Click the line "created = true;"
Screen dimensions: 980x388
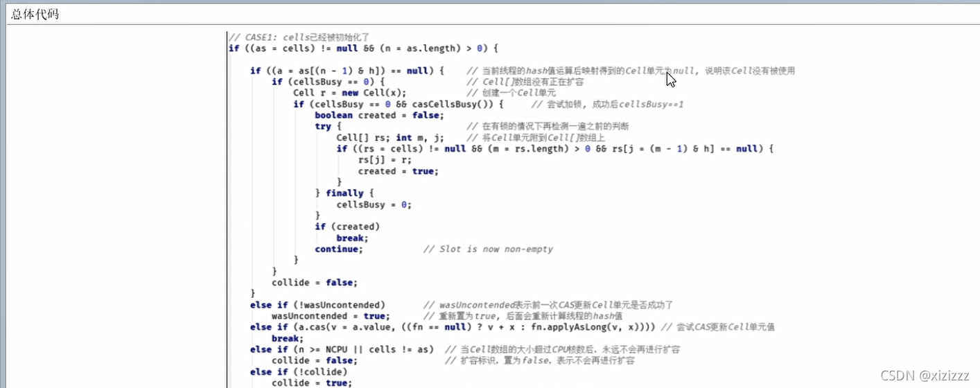coord(398,171)
